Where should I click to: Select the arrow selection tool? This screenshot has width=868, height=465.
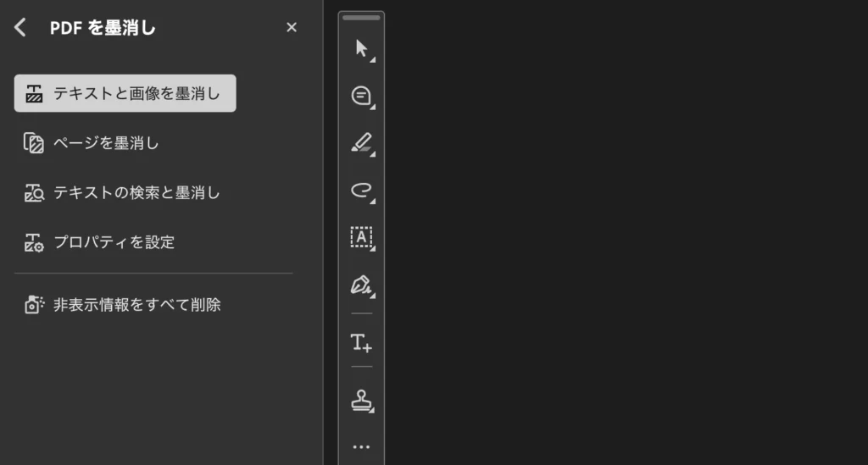click(x=362, y=49)
